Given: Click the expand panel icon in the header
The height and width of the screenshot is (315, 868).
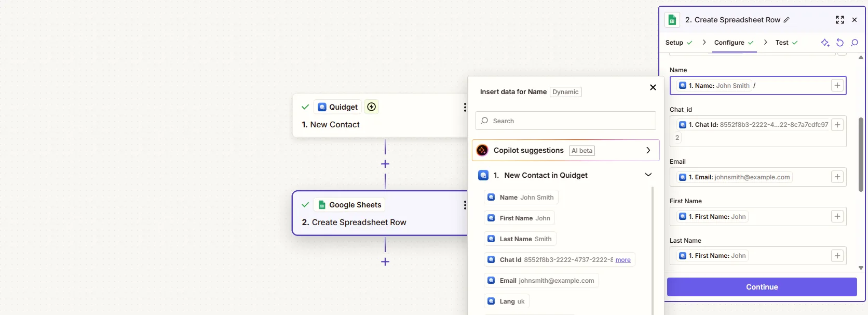Looking at the screenshot, I should click(x=839, y=20).
